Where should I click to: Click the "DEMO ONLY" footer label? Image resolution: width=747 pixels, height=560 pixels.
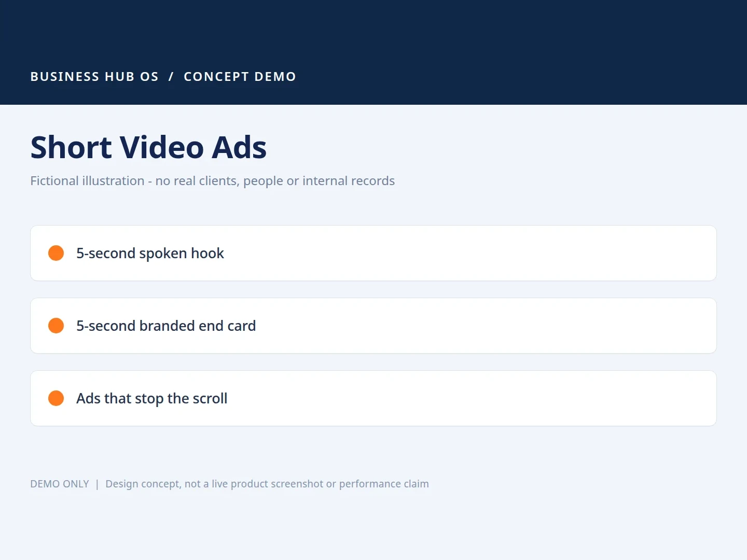click(60, 484)
